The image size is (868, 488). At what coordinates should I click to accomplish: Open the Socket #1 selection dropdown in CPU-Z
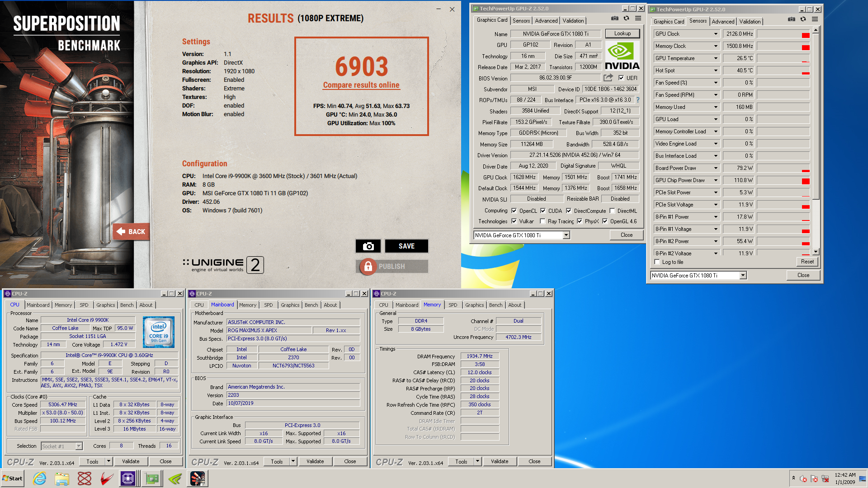[79, 446]
